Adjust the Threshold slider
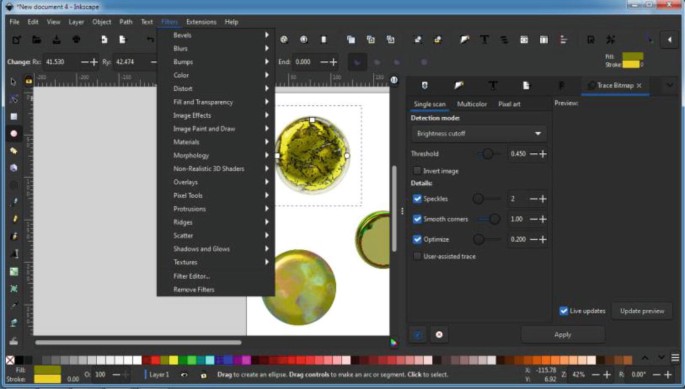 (x=488, y=154)
